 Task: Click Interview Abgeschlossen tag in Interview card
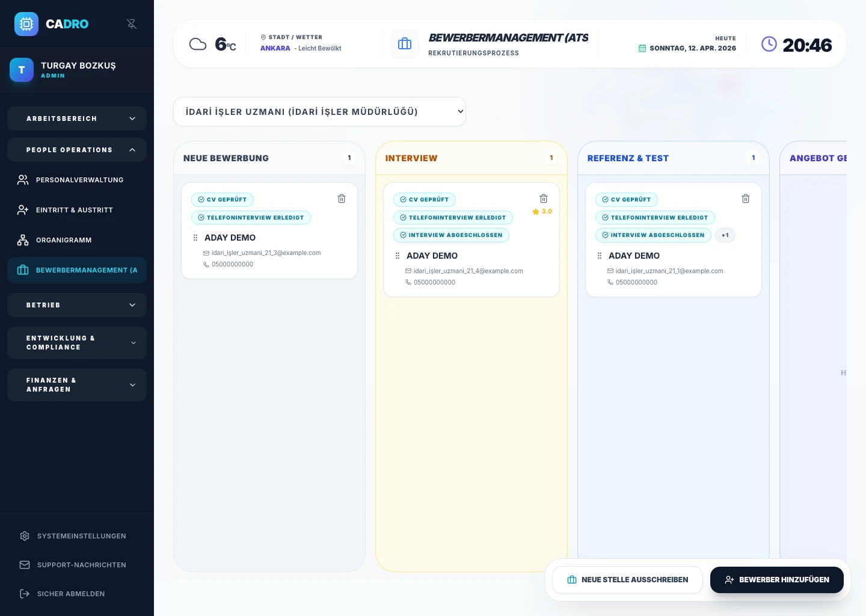[x=451, y=235]
